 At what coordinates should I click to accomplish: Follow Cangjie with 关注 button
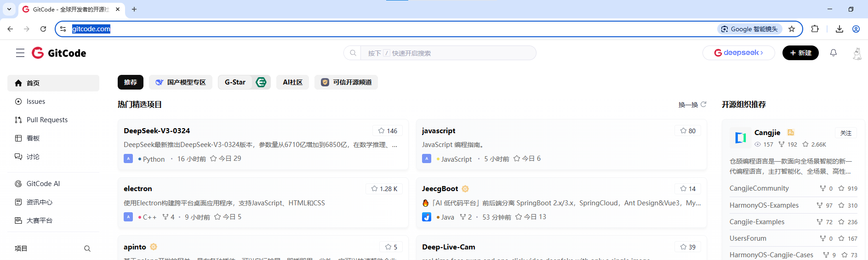846,133
